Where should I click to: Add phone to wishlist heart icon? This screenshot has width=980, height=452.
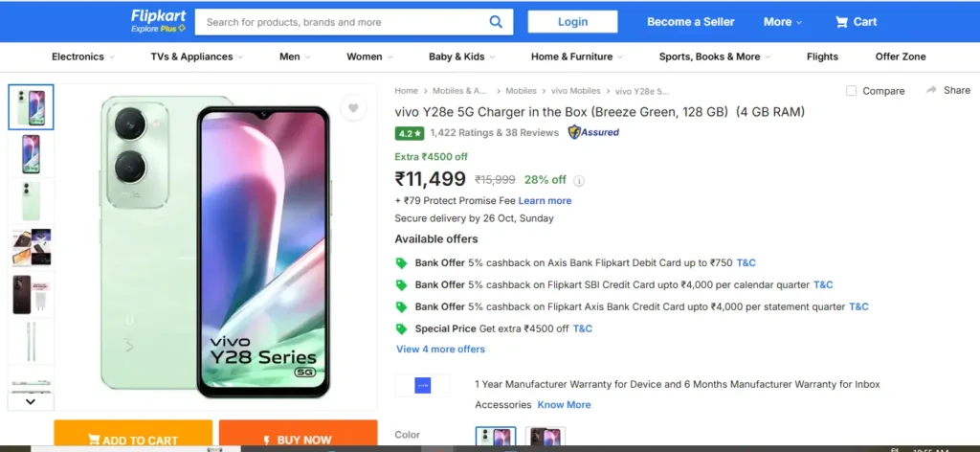(354, 108)
